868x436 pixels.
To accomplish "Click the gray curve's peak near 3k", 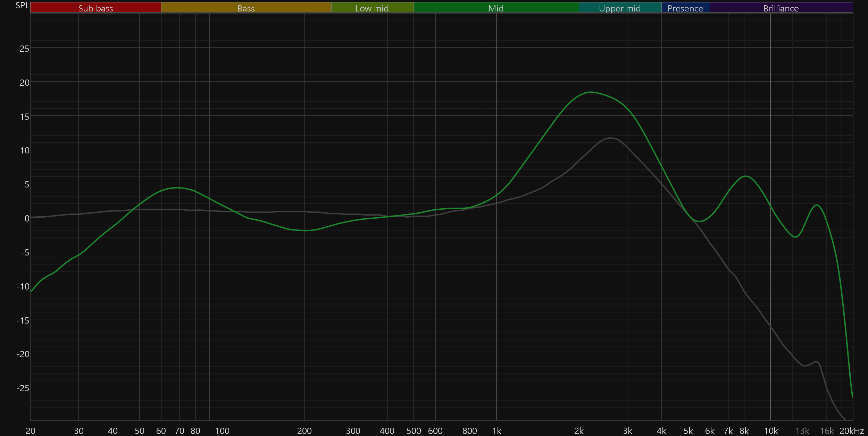I will point(610,138).
